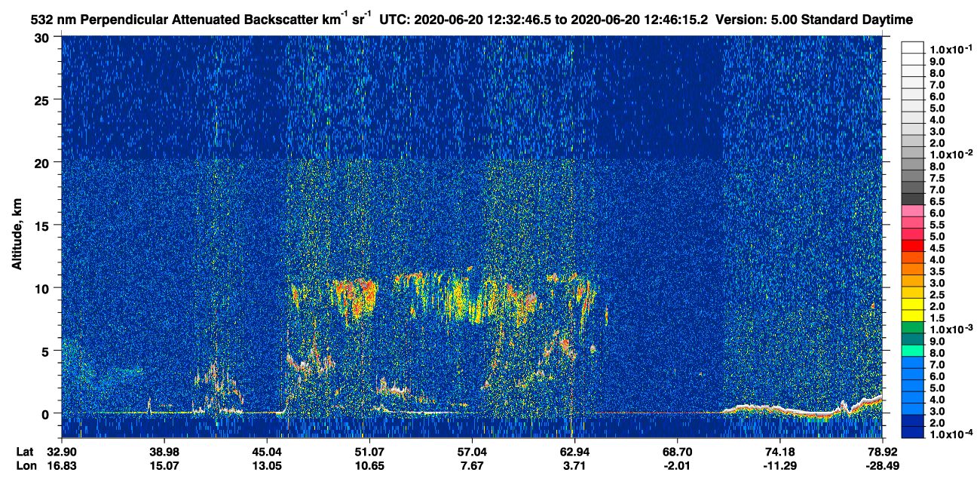Click longitude value -28.49

pyautogui.click(x=882, y=465)
